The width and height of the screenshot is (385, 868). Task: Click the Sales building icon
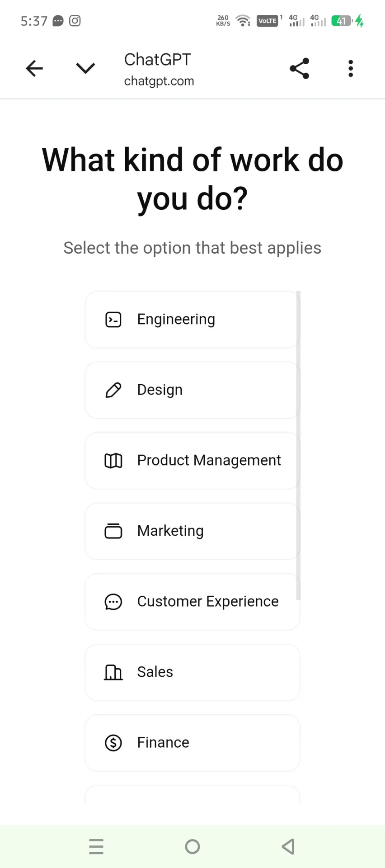click(113, 672)
